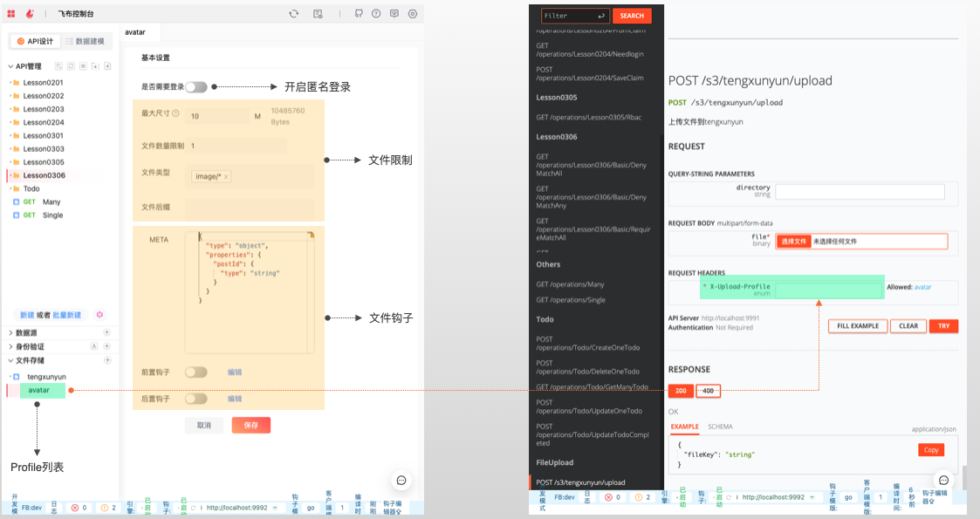Switch to the 数据建模 tab

click(x=85, y=41)
